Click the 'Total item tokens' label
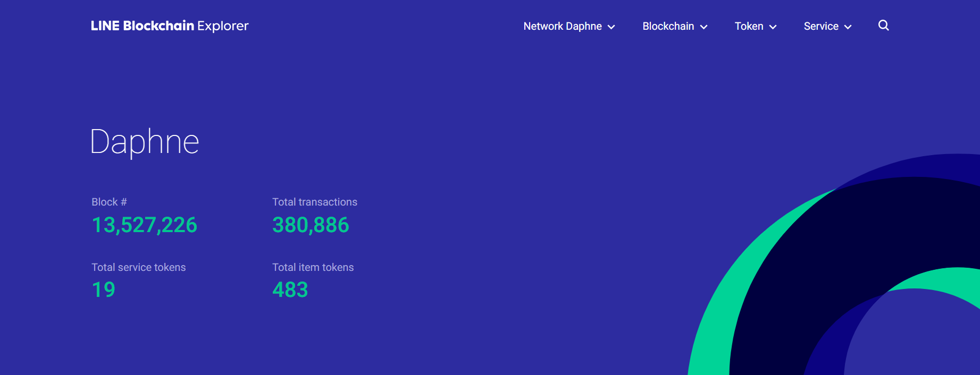Viewport: 980px width, 375px height. pos(313,267)
